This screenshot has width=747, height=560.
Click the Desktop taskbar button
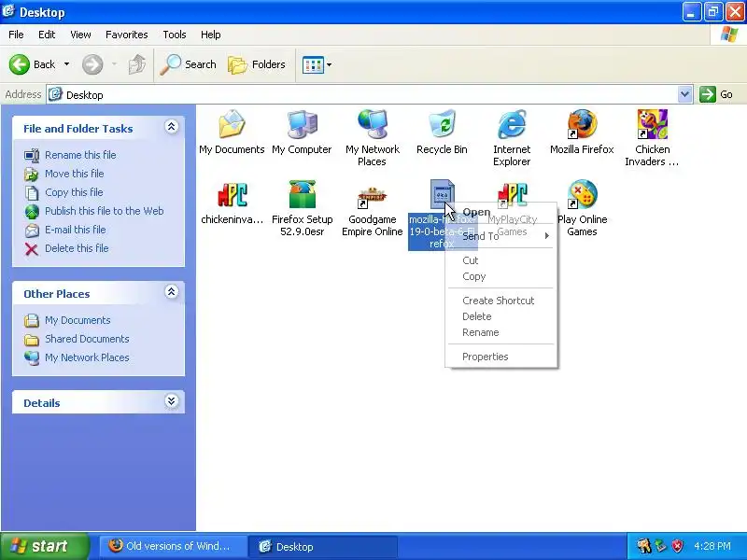tap(323, 546)
